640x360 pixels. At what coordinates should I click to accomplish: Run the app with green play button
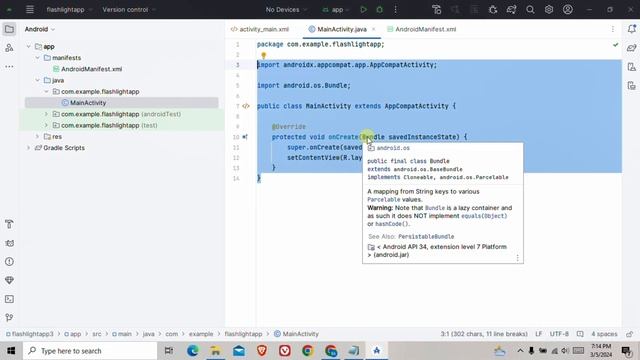[363, 9]
